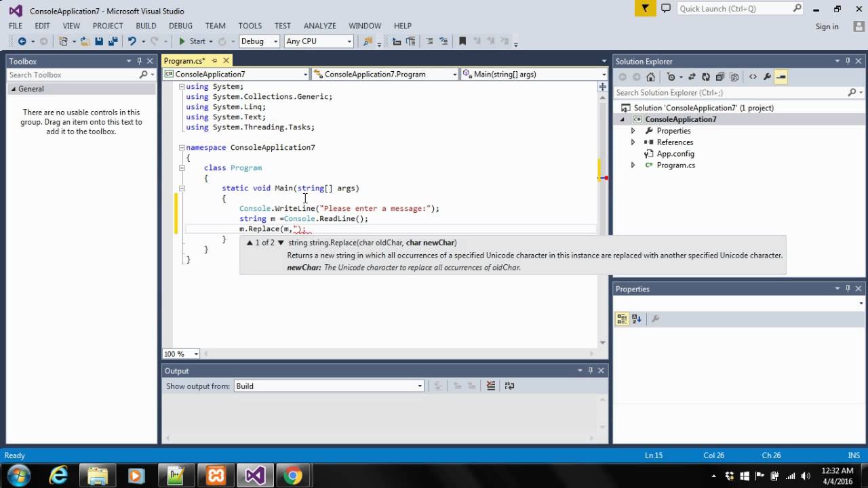Image resolution: width=868 pixels, height=488 pixels.
Task: Click Uncomment Selected Lines icon
Action: pos(443,41)
